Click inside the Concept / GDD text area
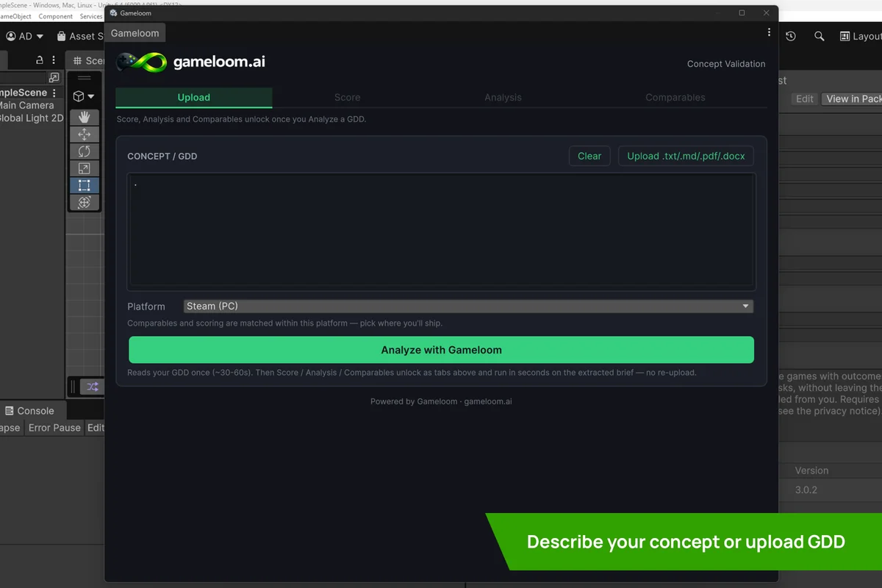Screen dimensions: 882x588 click(442, 231)
